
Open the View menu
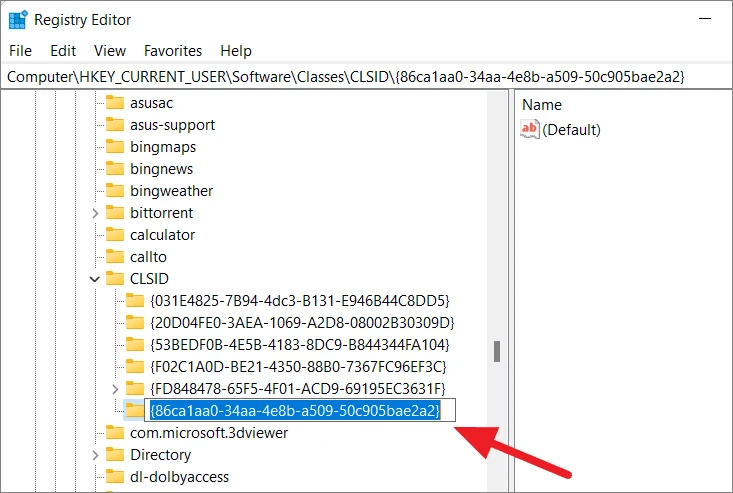point(110,50)
